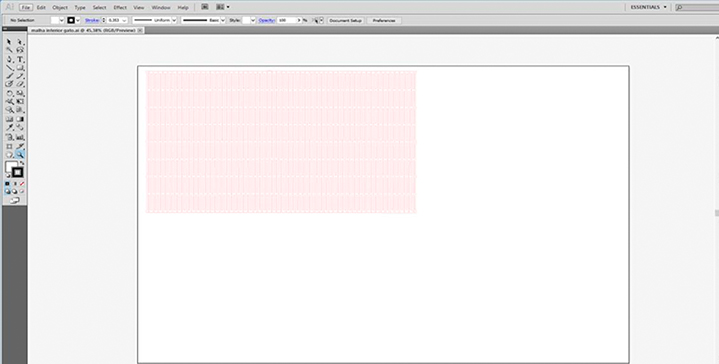Screen dimensions: 719x364
Task: Select the Perspective Grid tool
Action: point(20,110)
